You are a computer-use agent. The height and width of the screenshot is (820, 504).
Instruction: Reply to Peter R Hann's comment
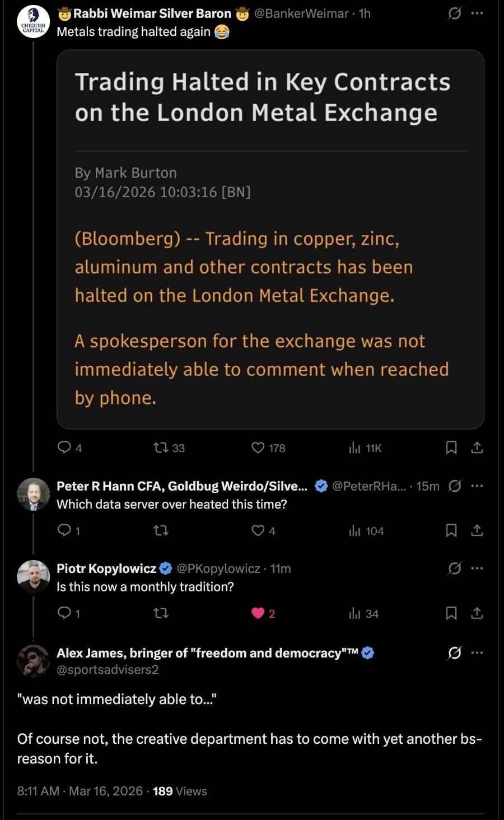tap(65, 530)
